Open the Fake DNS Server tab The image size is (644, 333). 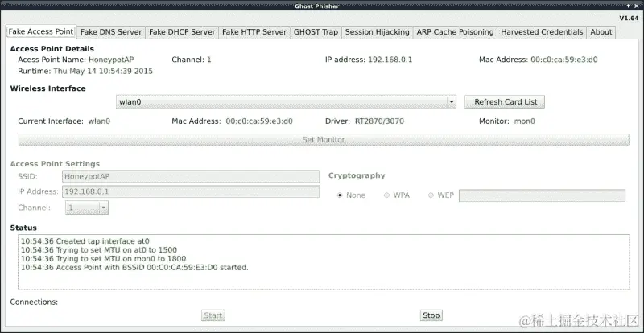(111, 32)
